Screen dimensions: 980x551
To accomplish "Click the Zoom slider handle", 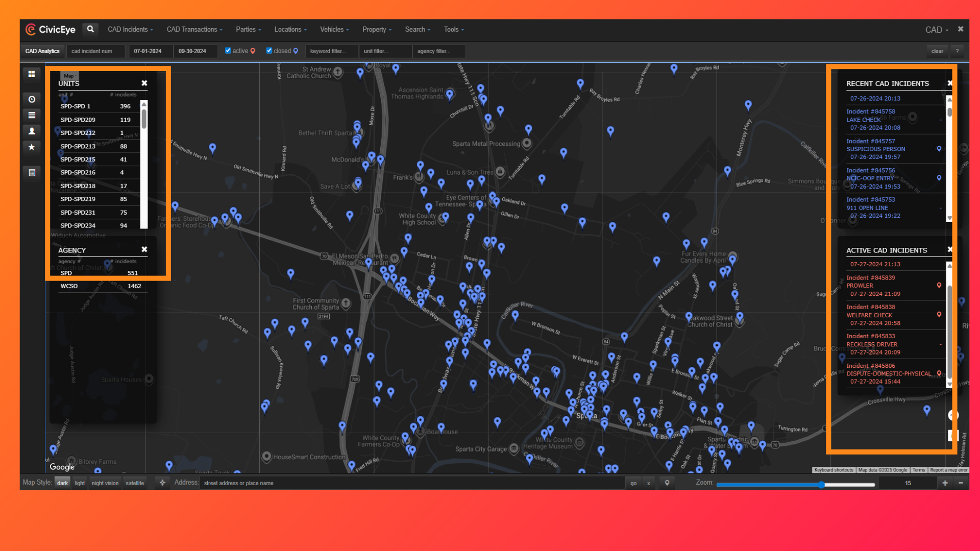I will (821, 484).
